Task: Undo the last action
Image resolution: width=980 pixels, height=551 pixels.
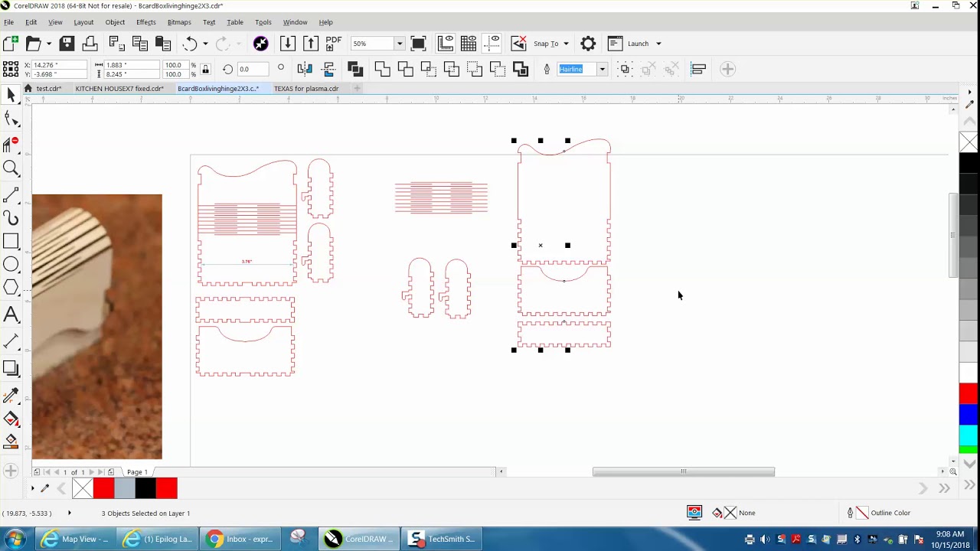Action: click(190, 44)
